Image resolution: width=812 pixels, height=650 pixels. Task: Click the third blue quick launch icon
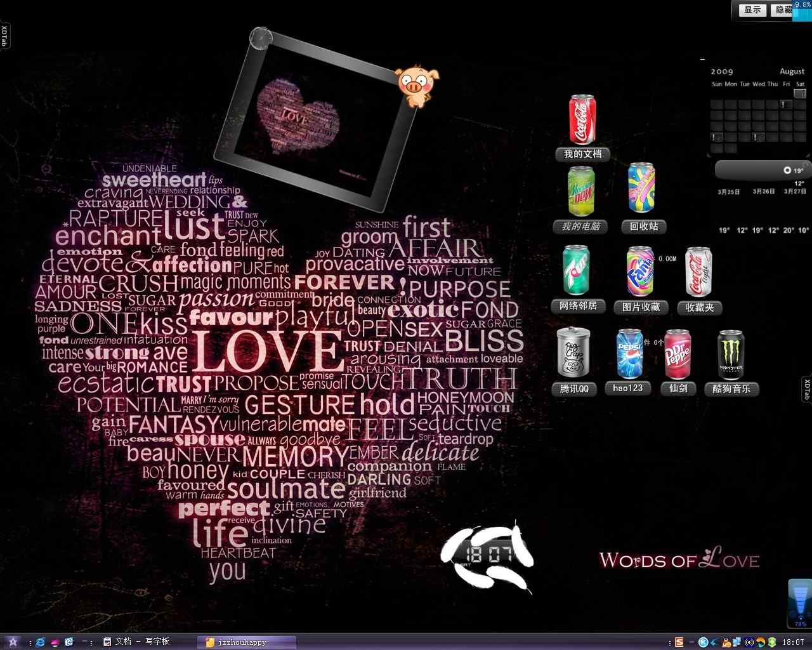pyautogui.click(x=69, y=642)
